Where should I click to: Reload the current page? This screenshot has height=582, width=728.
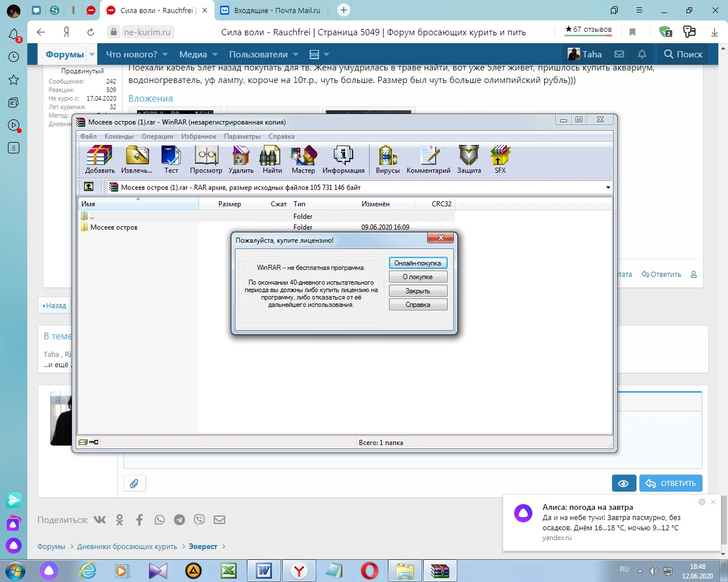pyautogui.click(x=90, y=32)
